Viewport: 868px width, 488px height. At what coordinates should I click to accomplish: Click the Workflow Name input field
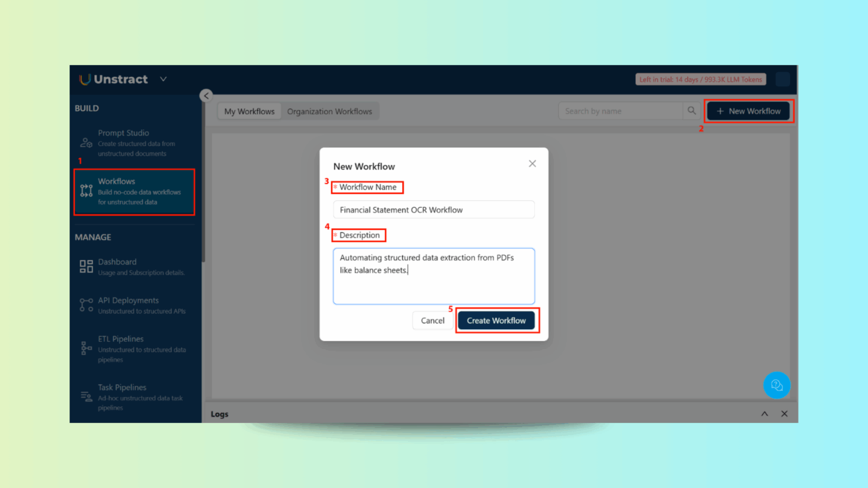[433, 210]
